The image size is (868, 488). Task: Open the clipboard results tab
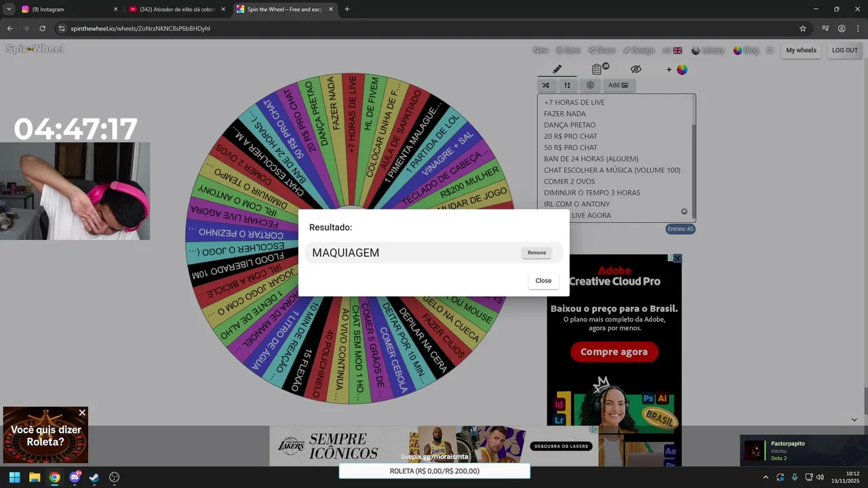pos(597,69)
